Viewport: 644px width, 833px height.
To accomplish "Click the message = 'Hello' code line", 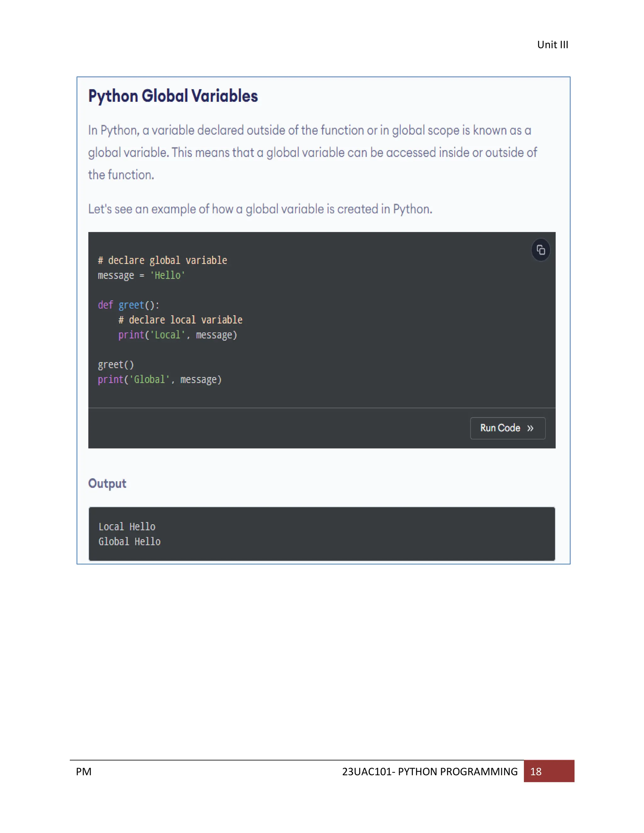I will pos(141,275).
